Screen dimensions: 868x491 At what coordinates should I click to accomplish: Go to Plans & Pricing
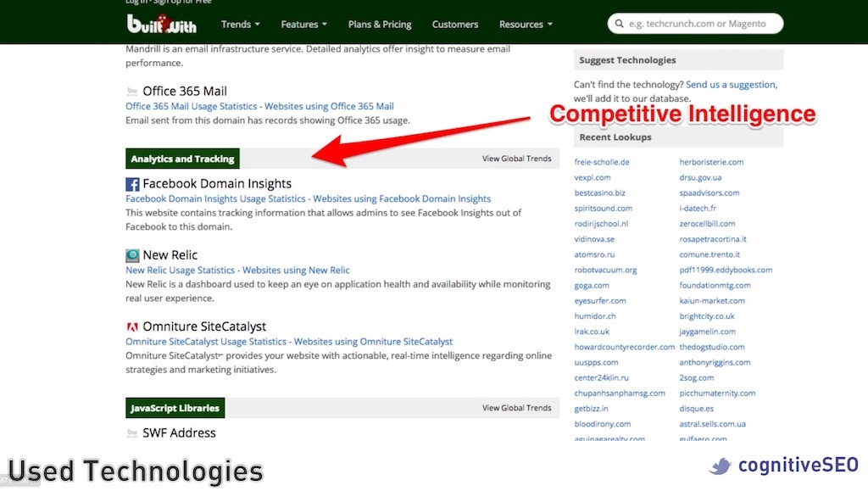(380, 25)
